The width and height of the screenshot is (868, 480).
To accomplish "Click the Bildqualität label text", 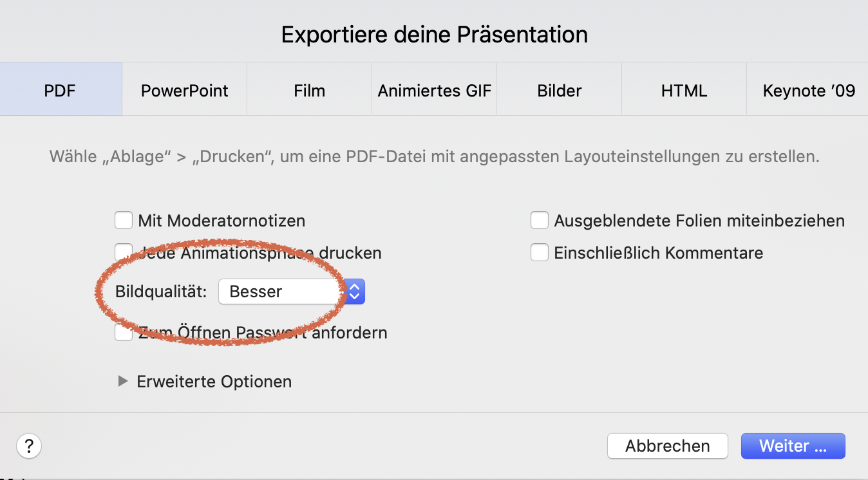I will [161, 291].
